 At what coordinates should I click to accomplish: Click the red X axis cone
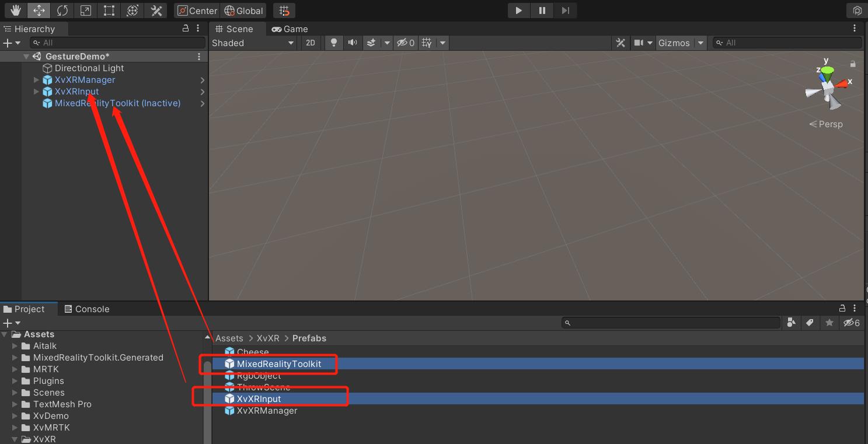[x=842, y=83]
